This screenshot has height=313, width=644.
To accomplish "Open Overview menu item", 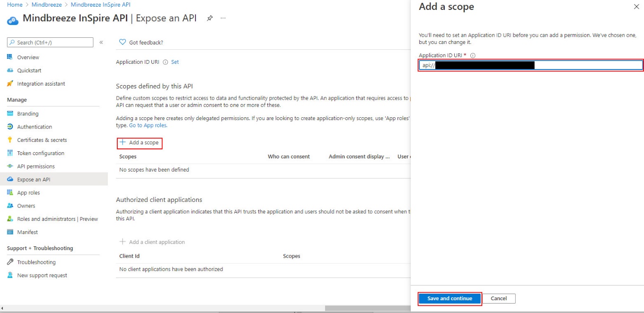I will (x=28, y=57).
